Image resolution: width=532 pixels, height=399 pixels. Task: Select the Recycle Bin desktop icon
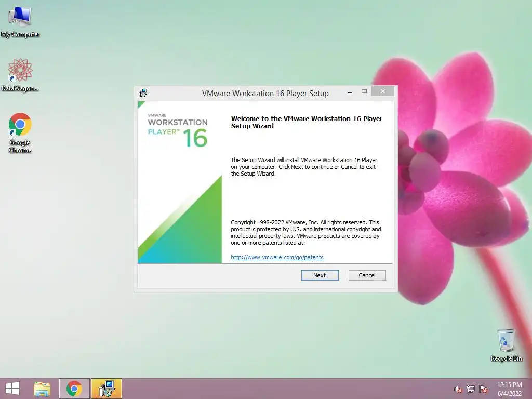pyautogui.click(x=506, y=345)
